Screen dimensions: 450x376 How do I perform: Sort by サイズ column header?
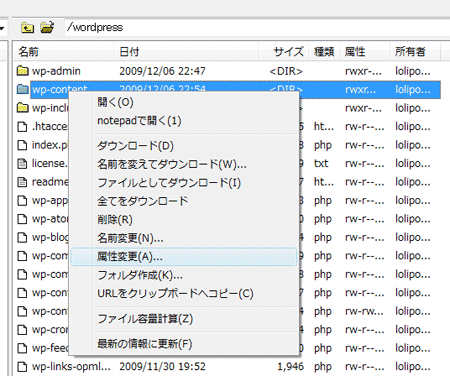[x=284, y=52]
